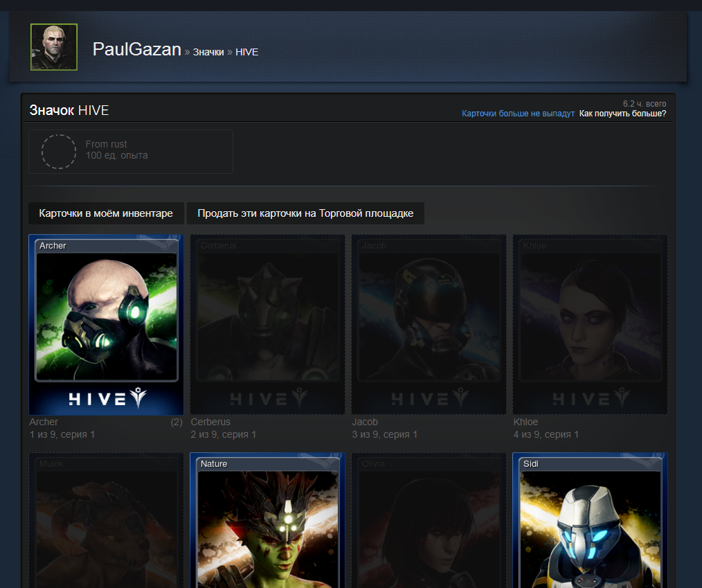The image size is (702, 588).
Task: Select the dimmed Mulok card
Action: point(106,520)
